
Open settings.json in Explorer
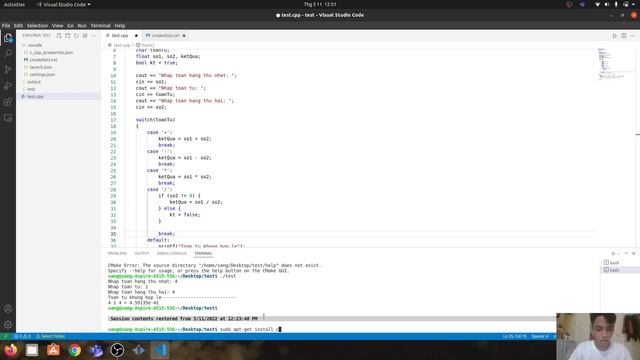[x=42, y=75]
